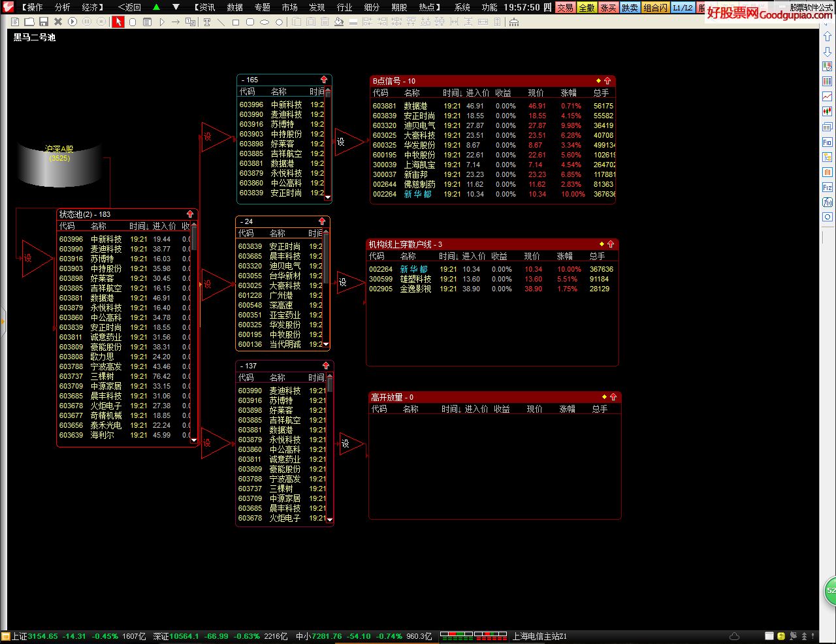Screen dimensions: 836x644
Task: Select the connector arrow tool
Action: (x=176, y=22)
